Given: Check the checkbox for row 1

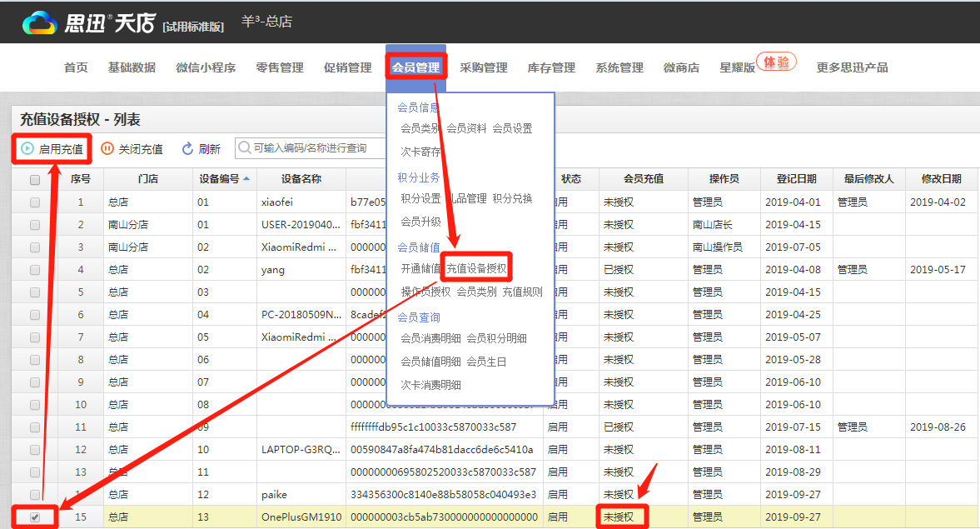Looking at the screenshot, I should tap(35, 202).
